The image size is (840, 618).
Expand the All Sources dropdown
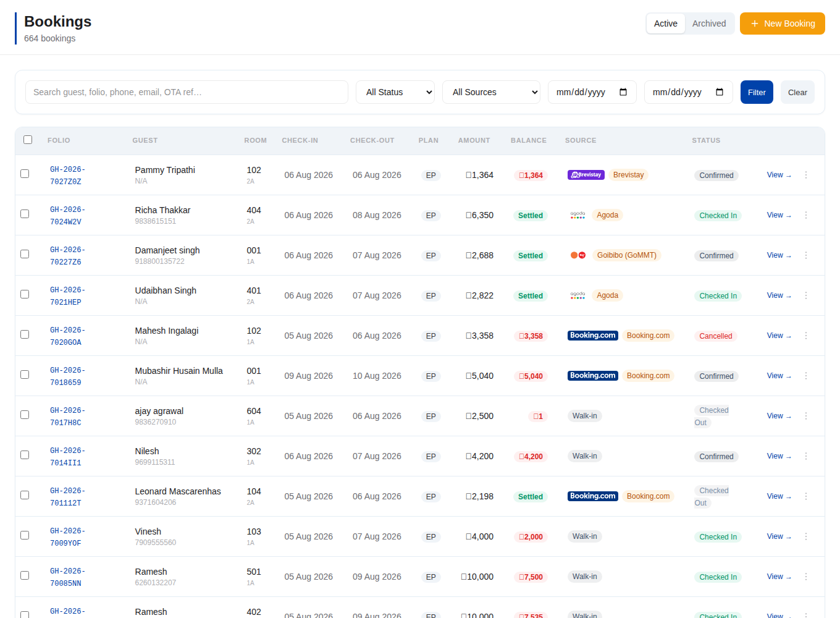tap(491, 92)
